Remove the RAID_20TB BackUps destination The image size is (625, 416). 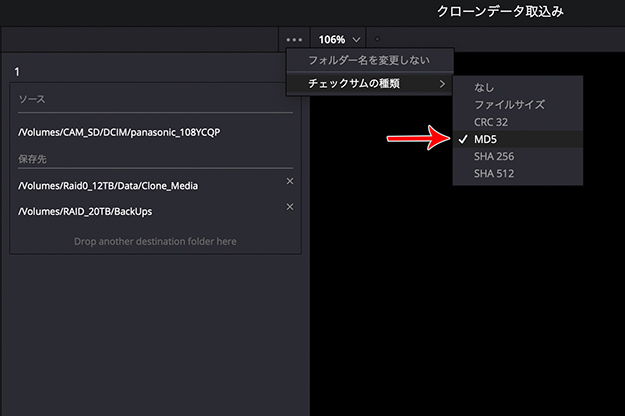pyautogui.click(x=290, y=207)
